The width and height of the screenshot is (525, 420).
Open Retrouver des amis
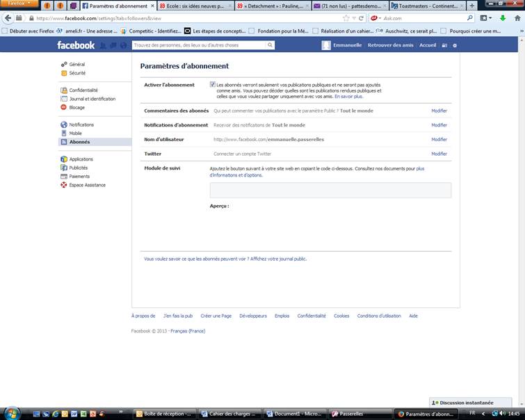click(x=390, y=45)
